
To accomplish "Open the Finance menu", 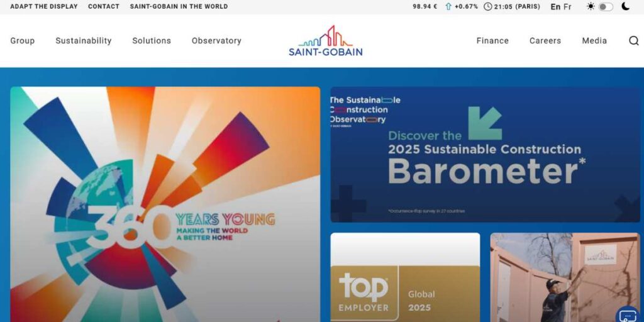I will tap(492, 41).
